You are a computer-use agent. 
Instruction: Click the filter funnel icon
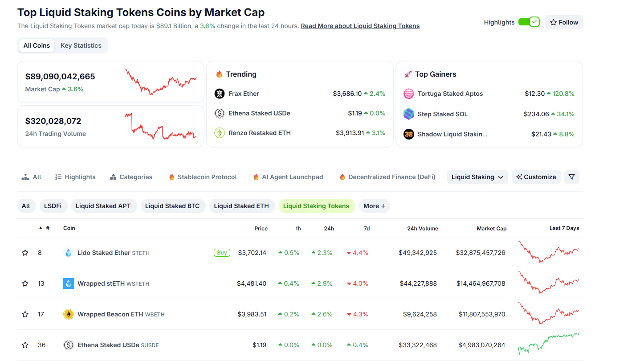point(572,177)
